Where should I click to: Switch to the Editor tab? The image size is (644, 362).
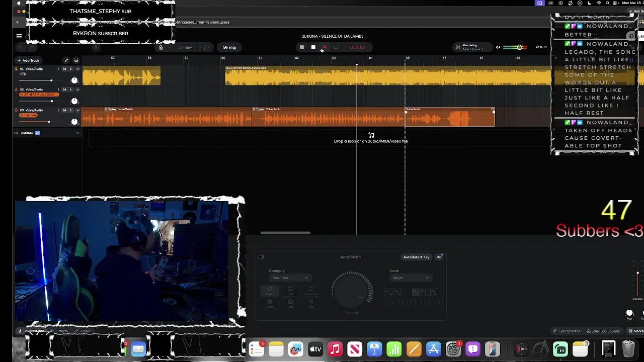[82, 331]
